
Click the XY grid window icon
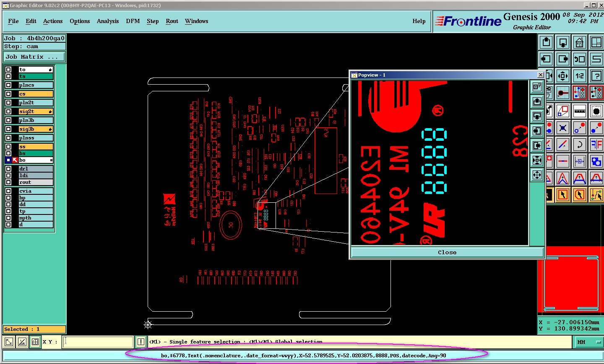596,42
